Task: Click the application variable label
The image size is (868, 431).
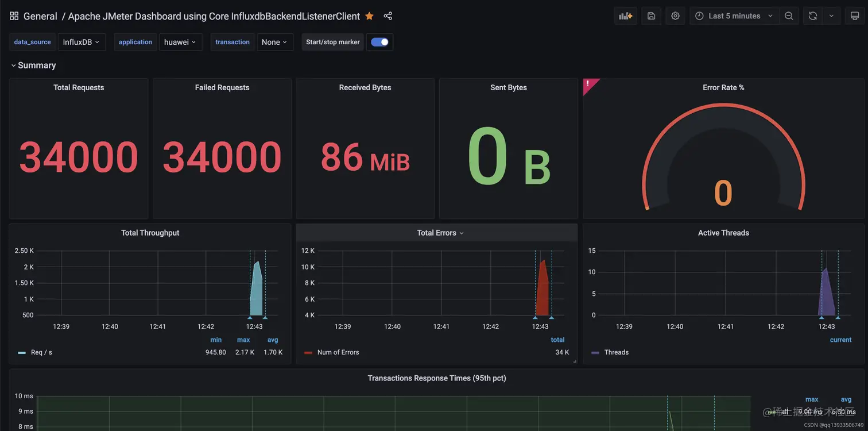Action: pos(135,42)
